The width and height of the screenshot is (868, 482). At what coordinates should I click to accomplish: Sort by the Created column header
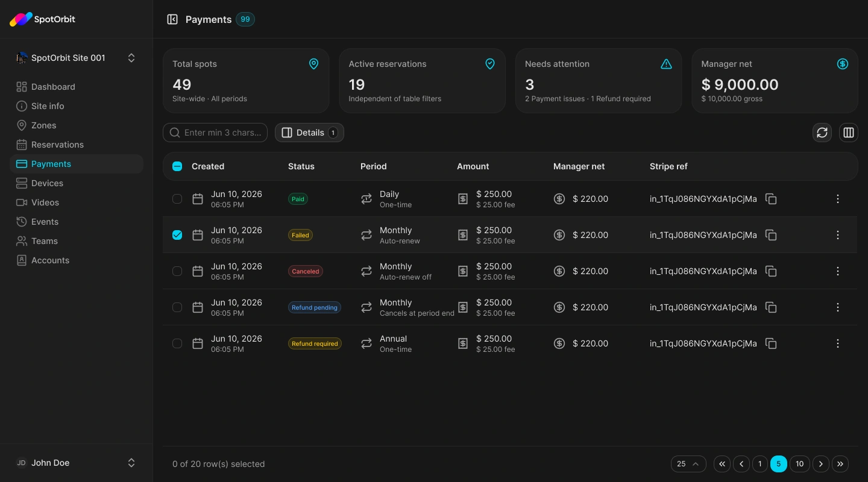point(208,166)
